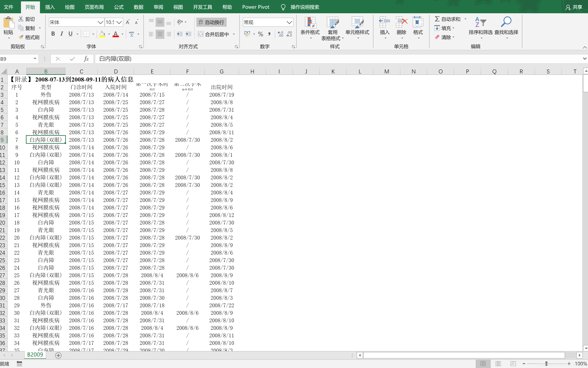Open the Name Box dropdown arrow
The height and width of the screenshot is (368, 588).
tap(35, 59)
